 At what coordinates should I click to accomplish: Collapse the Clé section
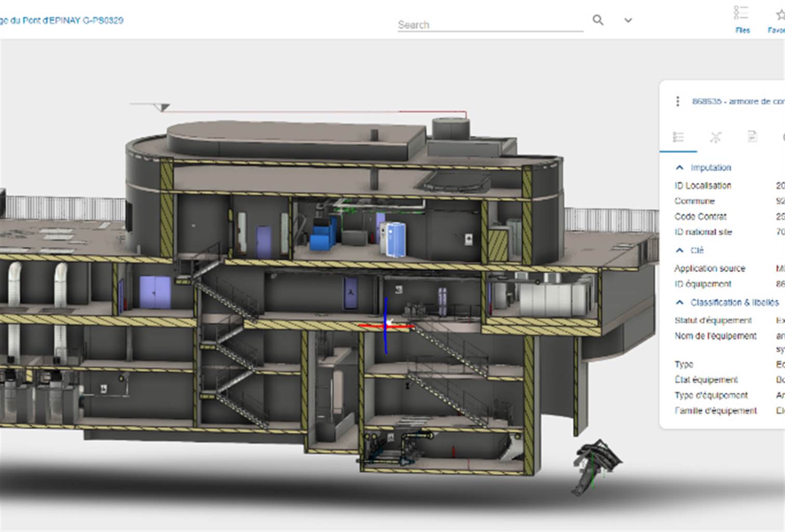tap(679, 250)
